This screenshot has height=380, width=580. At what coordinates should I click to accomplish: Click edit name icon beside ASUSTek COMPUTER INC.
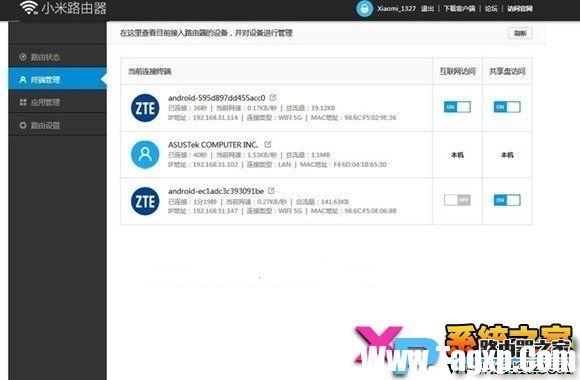[268, 144]
